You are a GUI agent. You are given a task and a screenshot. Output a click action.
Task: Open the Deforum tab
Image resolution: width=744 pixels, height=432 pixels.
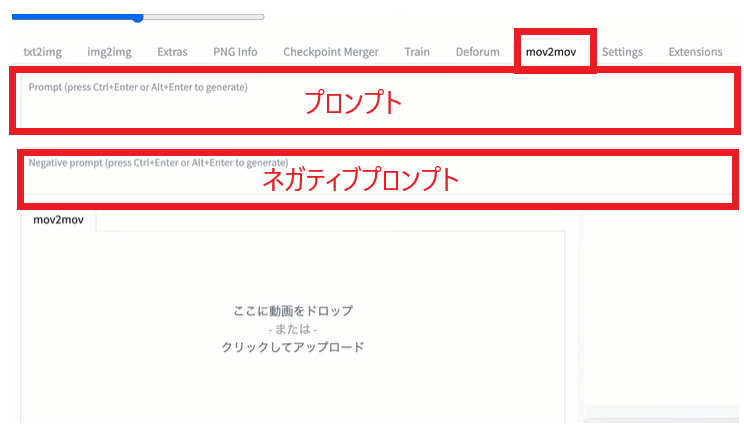click(x=478, y=52)
